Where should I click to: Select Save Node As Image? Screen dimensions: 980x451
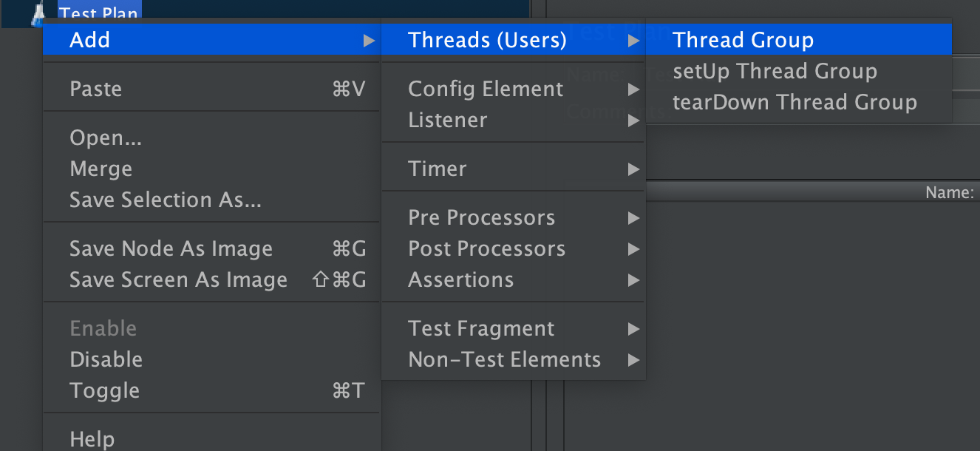click(x=171, y=249)
